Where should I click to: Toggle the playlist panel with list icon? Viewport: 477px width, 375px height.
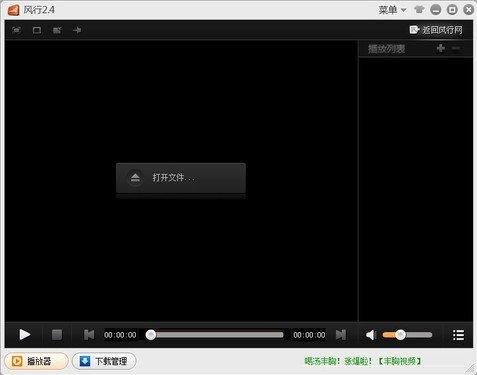(458, 335)
